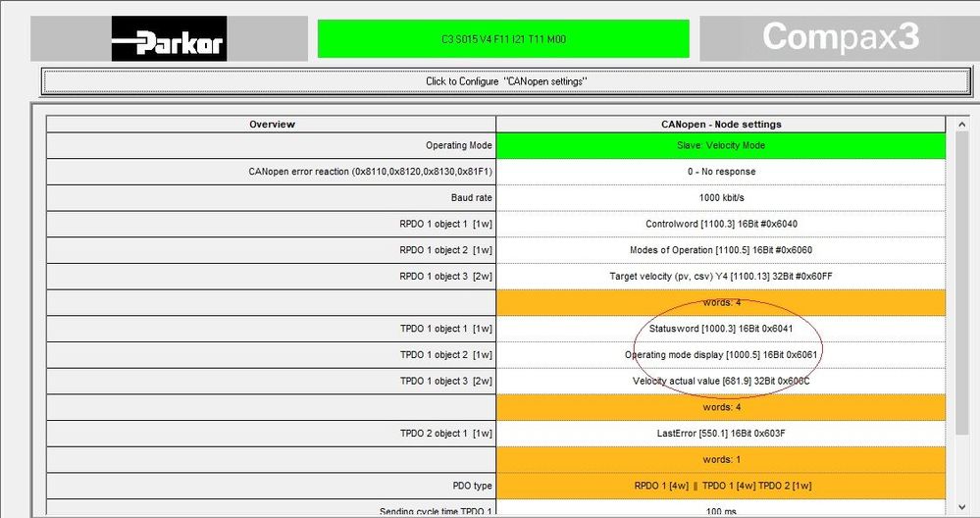Click the TPDO 1 object 2 label
Image resolution: width=980 pixels, height=518 pixels.
point(446,354)
